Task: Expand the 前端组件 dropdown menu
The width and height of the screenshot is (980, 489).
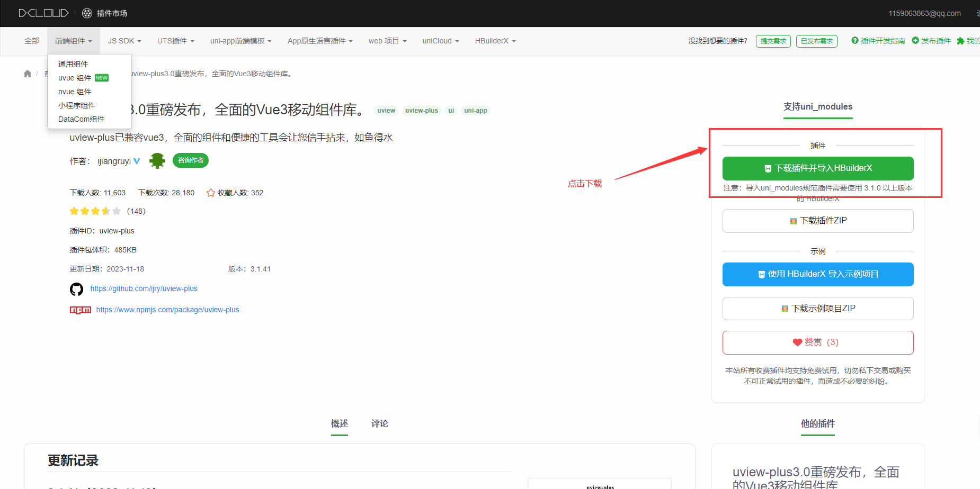Action: 74,41
